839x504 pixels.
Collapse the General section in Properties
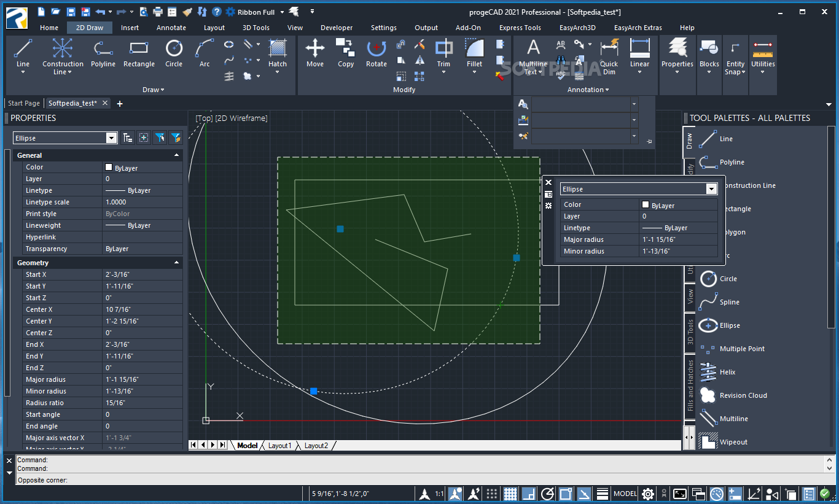pos(177,155)
